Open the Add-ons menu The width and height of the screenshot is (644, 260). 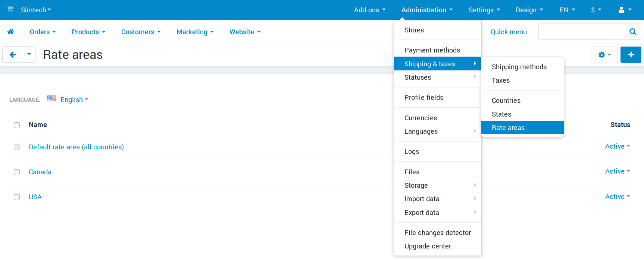[370, 10]
